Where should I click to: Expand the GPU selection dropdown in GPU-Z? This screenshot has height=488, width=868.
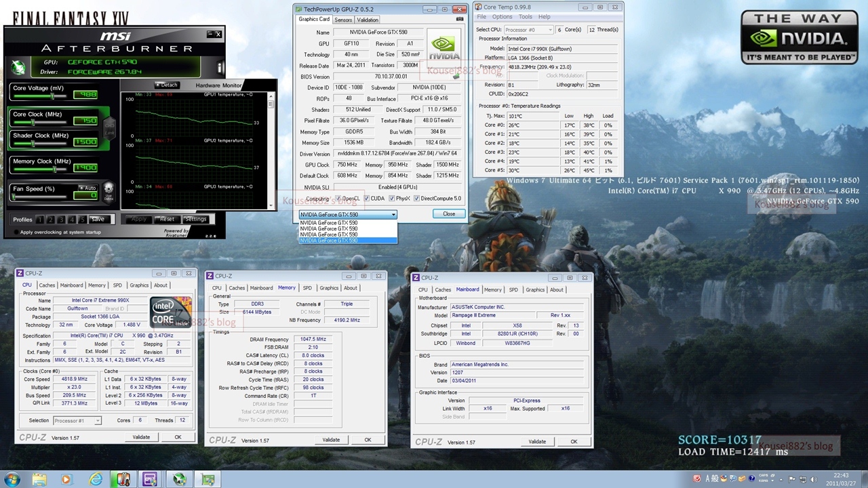coord(393,214)
